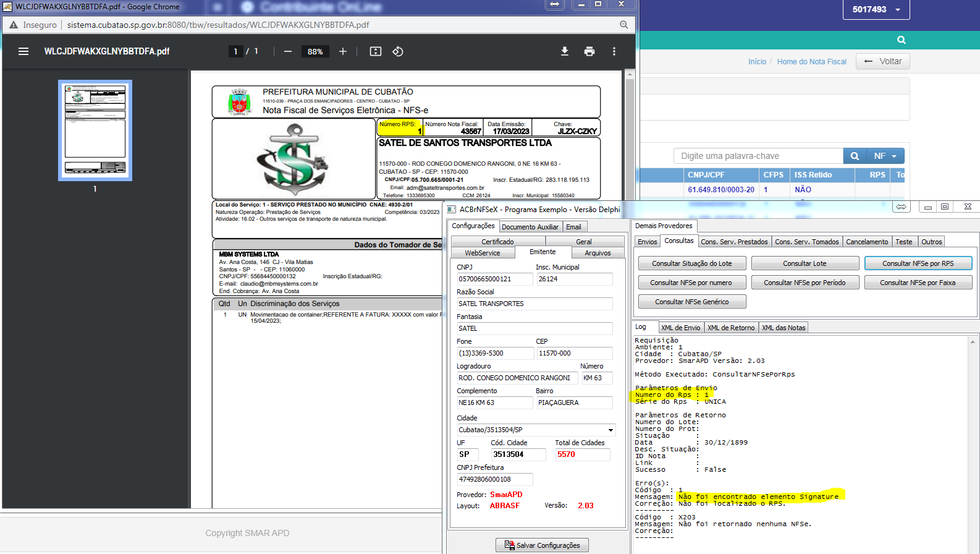
Task: Open Home do Nota Fiscal link
Action: 812,62
